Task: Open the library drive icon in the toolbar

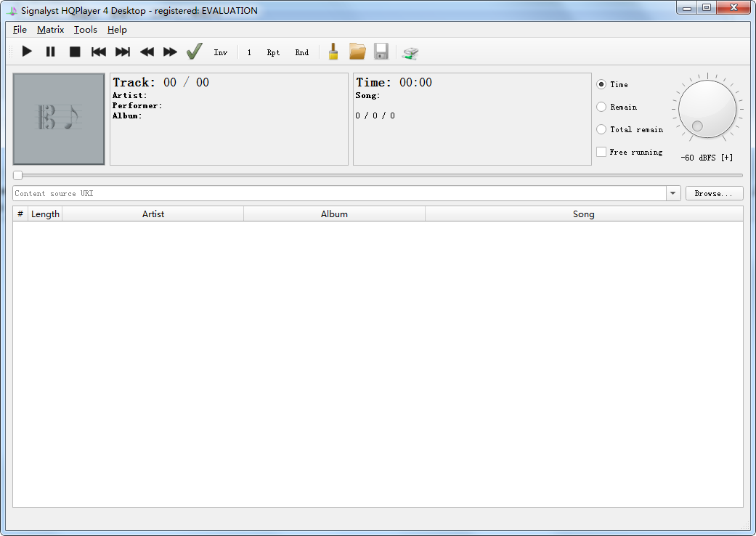Action: click(x=410, y=52)
